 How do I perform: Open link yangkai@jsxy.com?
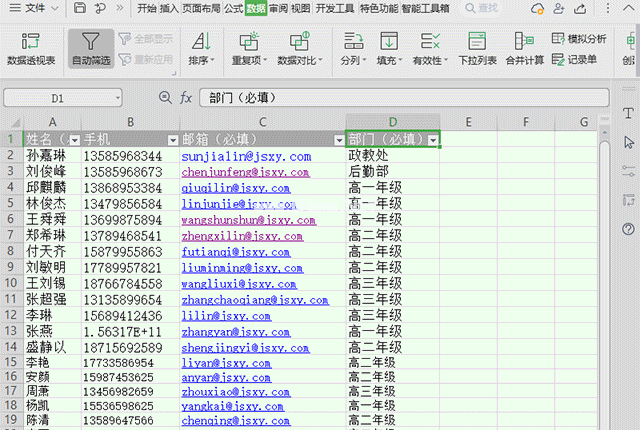pos(233,406)
